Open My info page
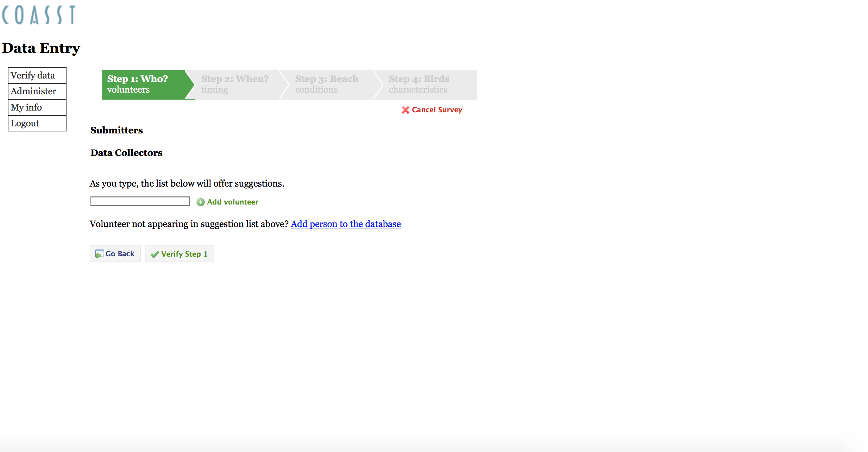Screen dimensions: 868x452 pos(37,107)
